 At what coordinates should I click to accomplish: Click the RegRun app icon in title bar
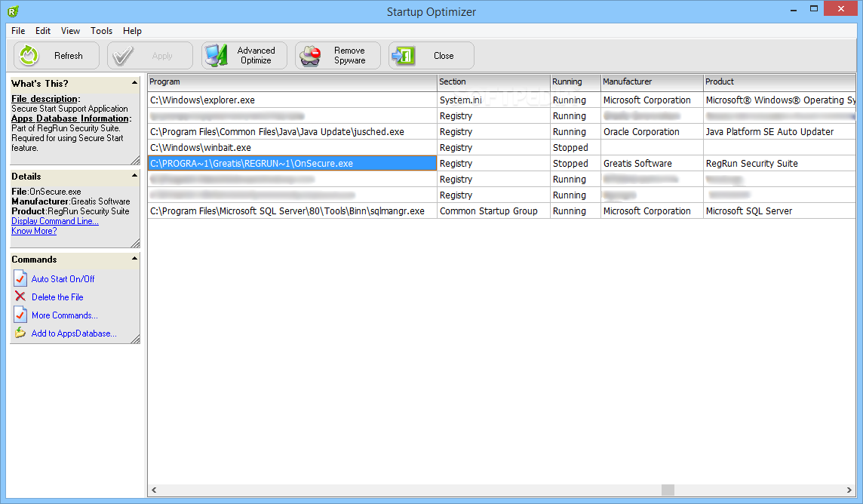[14, 11]
